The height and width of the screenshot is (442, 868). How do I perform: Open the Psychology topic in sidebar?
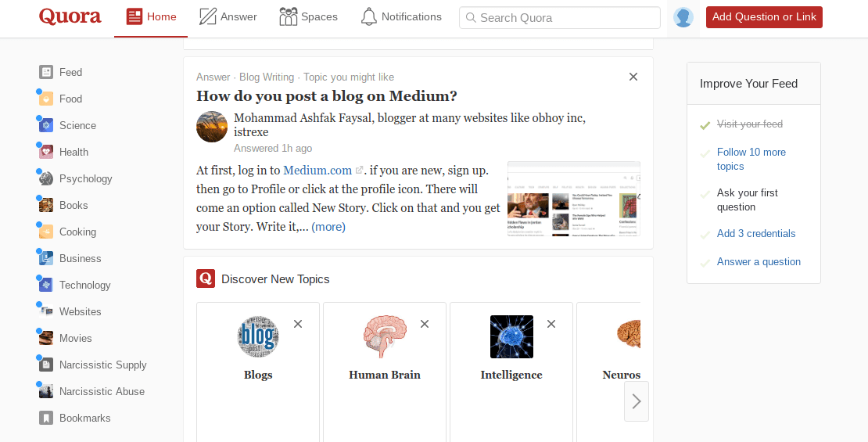(x=86, y=178)
